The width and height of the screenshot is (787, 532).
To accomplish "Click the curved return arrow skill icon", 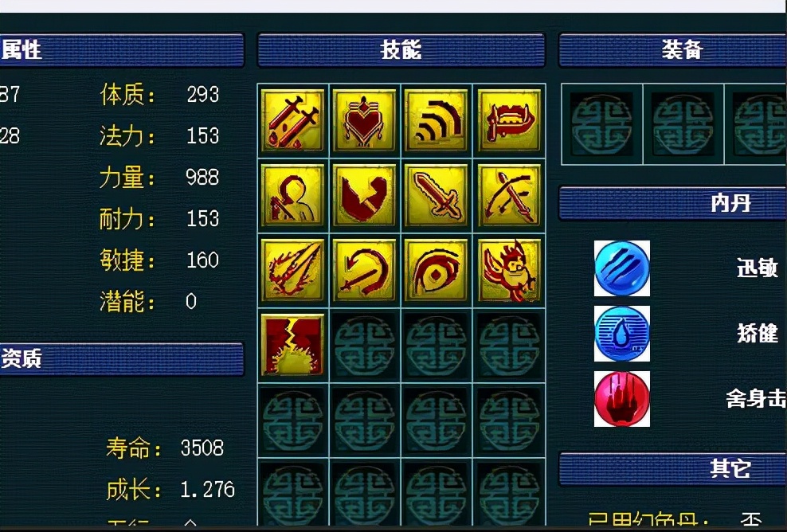I will [364, 270].
